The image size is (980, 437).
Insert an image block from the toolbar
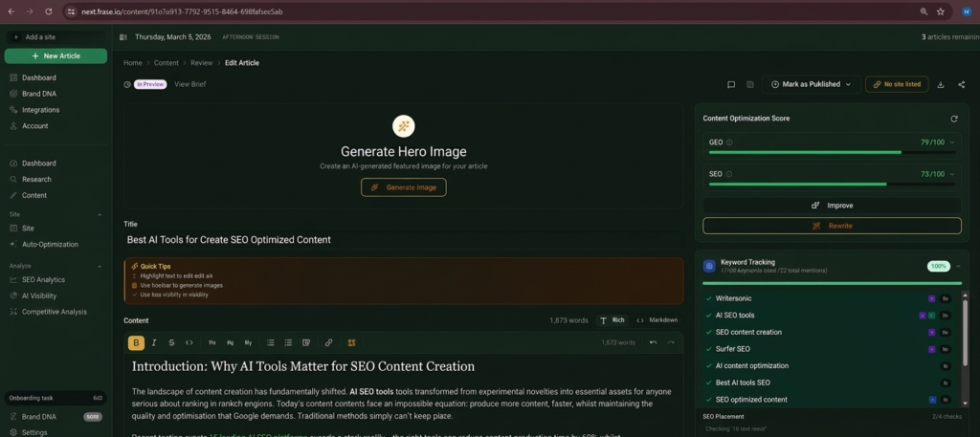[306, 342]
